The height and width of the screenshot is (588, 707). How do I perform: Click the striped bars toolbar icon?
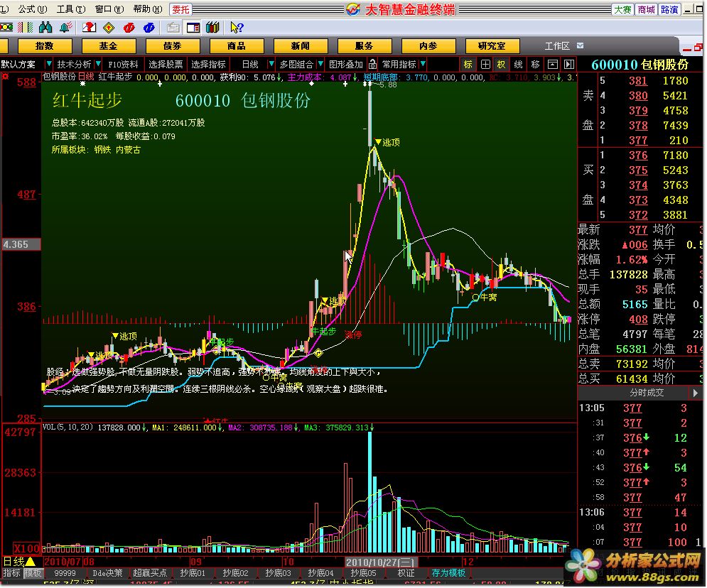[x=26, y=28]
